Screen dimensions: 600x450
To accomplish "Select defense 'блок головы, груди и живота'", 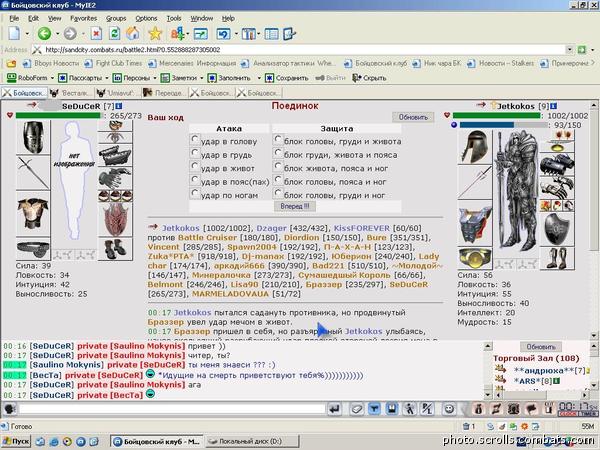I will (x=278, y=139).
